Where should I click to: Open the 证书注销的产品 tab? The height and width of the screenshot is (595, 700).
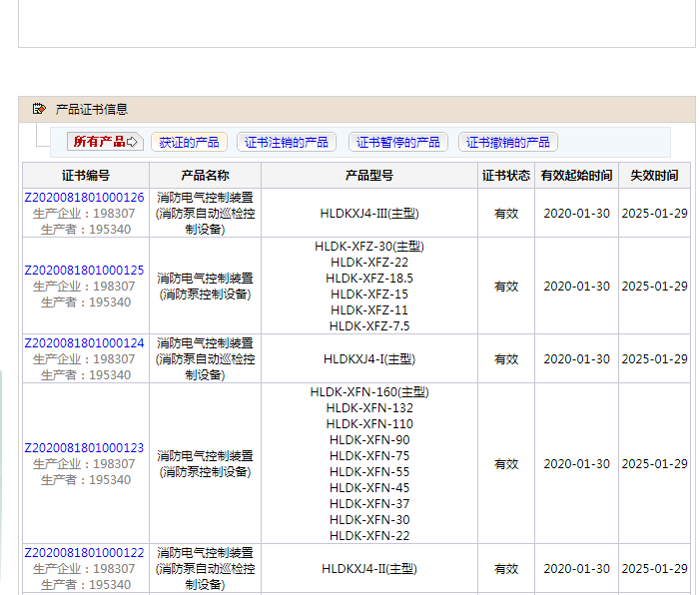click(287, 142)
